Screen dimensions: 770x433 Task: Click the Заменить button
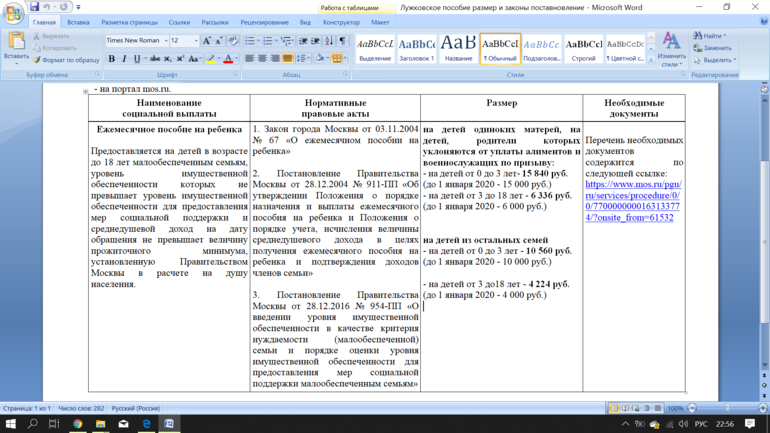713,48
